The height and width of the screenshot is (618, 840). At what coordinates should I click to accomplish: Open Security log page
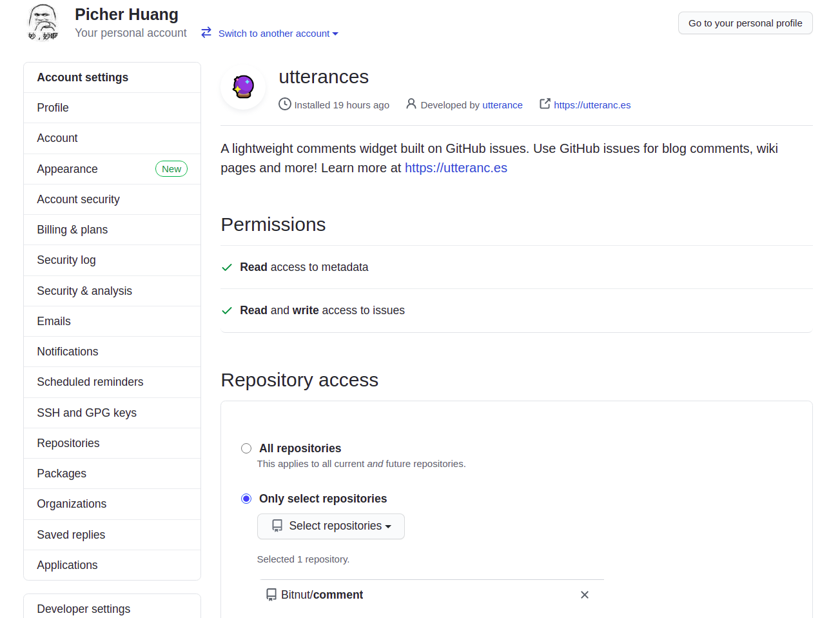point(112,260)
